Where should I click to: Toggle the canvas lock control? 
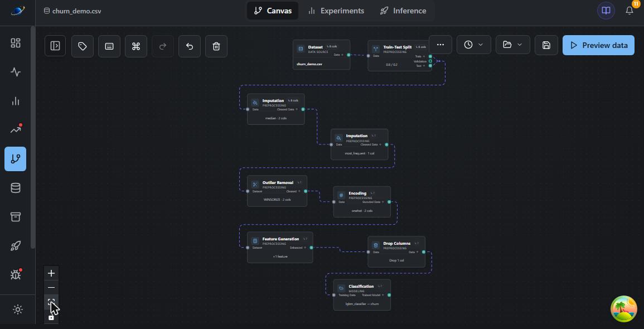pos(51,317)
